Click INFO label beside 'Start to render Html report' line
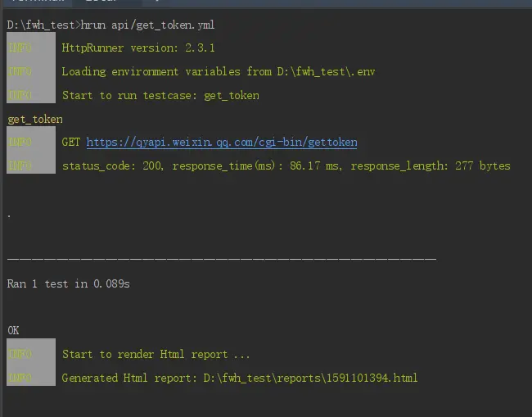 [20, 354]
